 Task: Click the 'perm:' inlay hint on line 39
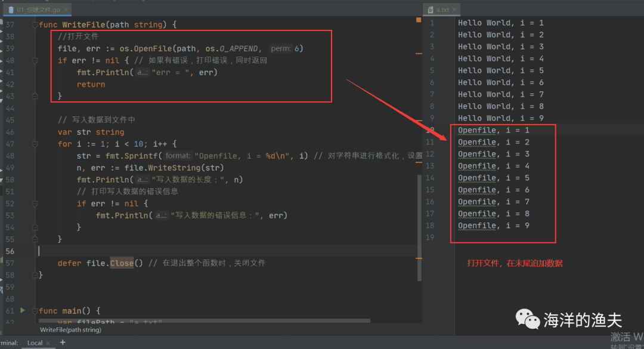coord(281,48)
